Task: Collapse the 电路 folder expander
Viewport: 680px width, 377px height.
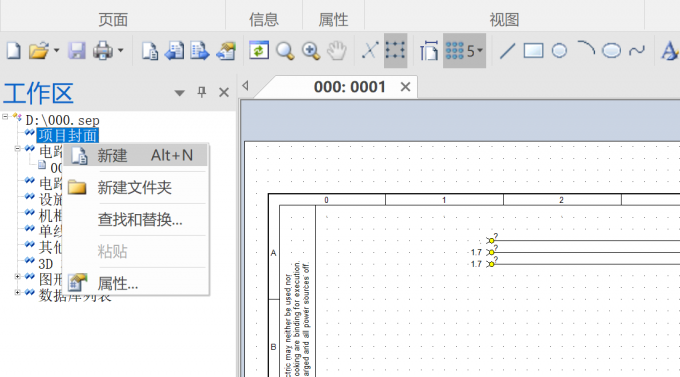Action: click(x=18, y=149)
